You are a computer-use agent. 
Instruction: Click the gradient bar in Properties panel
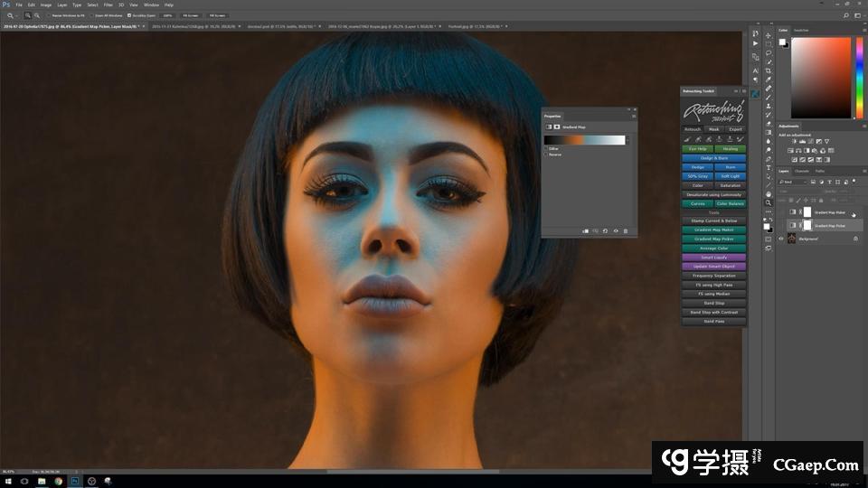click(584, 140)
